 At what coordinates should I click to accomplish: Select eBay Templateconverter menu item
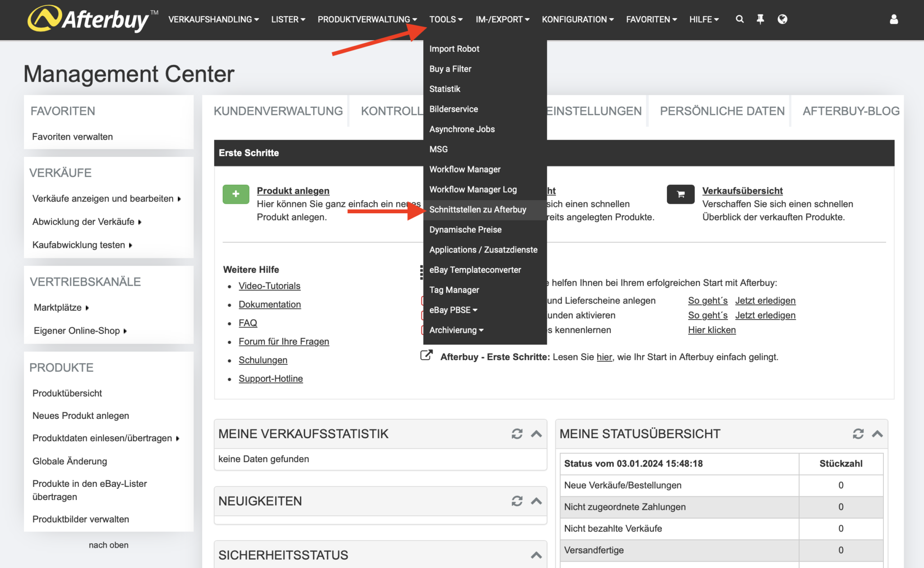[485, 270]
